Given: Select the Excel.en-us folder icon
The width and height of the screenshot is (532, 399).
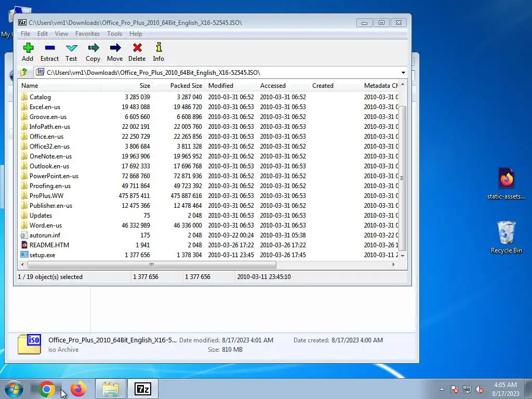Looking at the screenshot, I should coord(24,107).
